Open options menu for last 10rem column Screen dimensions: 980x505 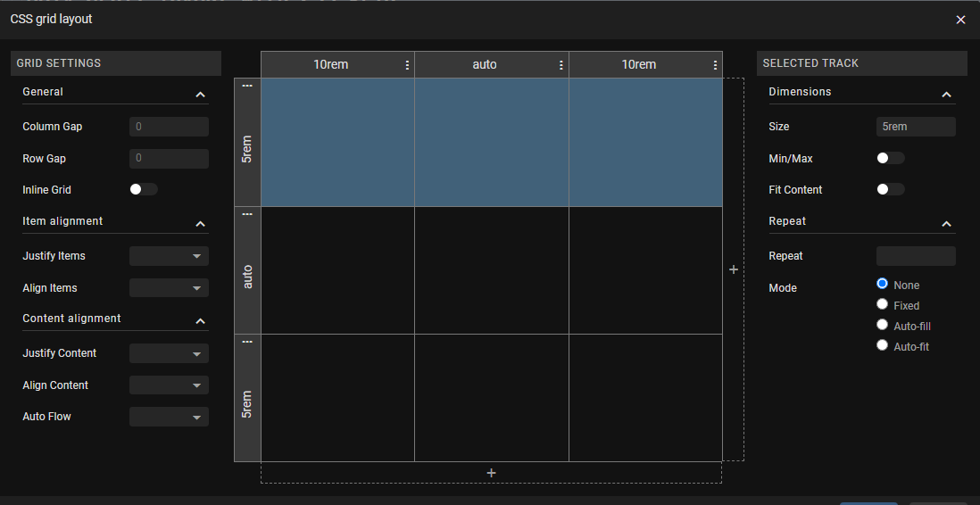[715, 65]
